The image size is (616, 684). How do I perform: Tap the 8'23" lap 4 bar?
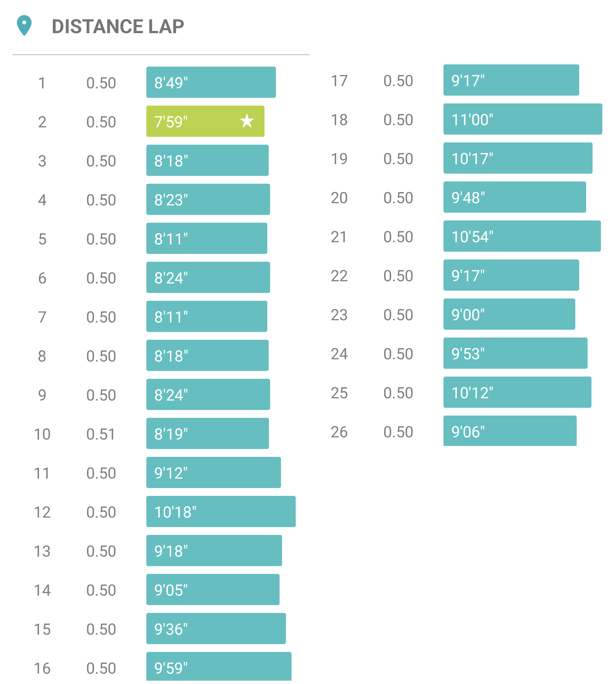pyautogui.click(x=208, y=199)
